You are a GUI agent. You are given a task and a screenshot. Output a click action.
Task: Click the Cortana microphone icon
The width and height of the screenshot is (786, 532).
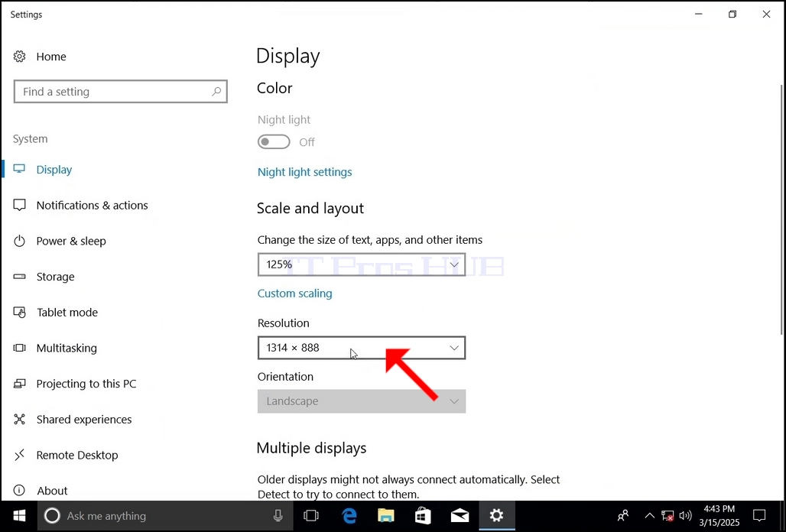pyautogui.click(x=278, y=515)
